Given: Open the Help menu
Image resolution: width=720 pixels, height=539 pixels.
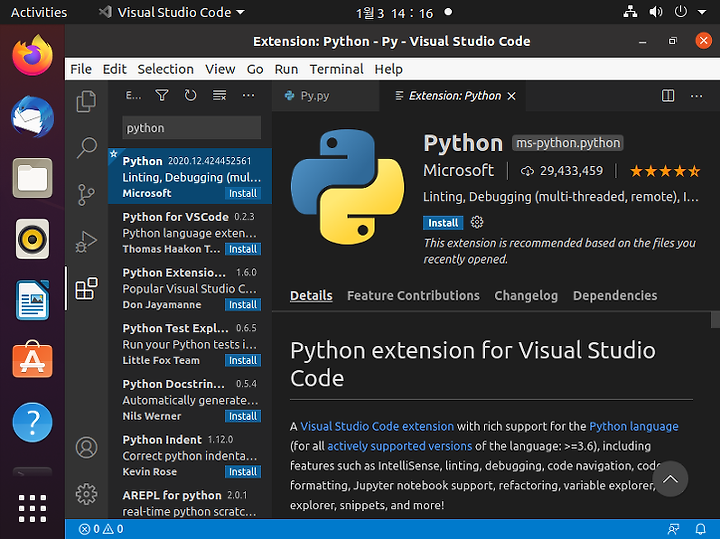Looking at the screenshot, I should pos(388,69).
